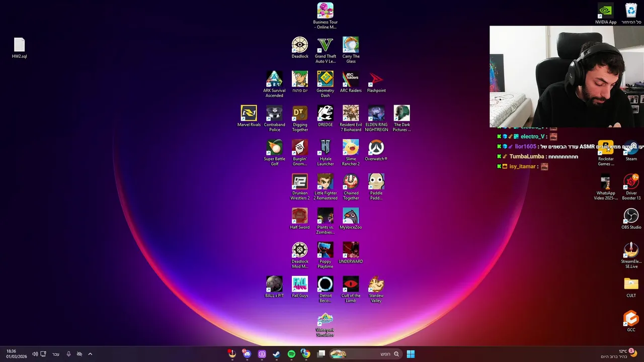Image resolution: width=644 pixels, height=362 pixels.
Task: Select the HW2.sql file
Action: [19, 48]
